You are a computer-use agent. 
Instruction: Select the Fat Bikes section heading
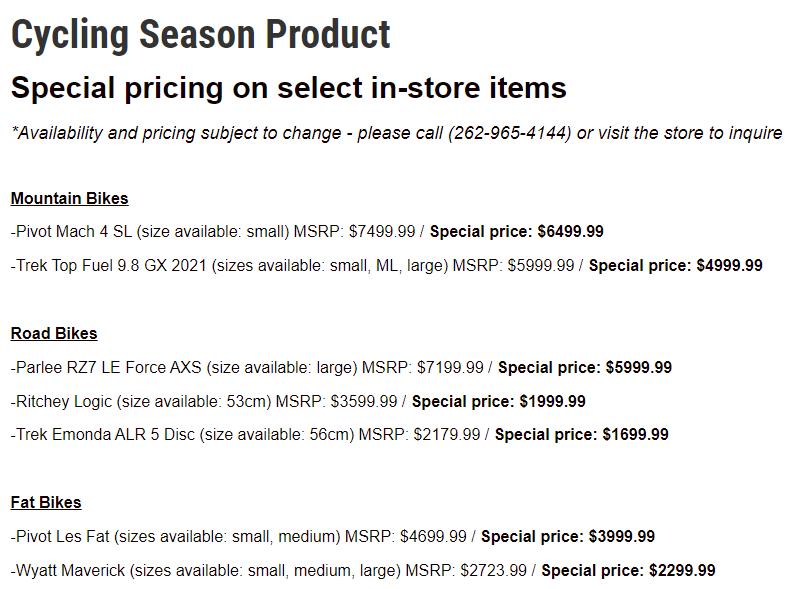46,502
